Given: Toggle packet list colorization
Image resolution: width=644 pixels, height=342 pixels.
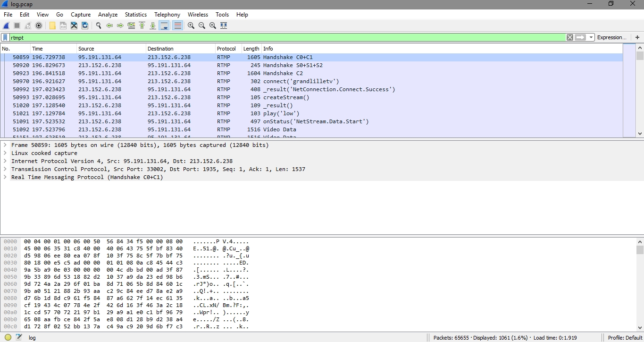Looking at the screenshot, I should 177,26.
